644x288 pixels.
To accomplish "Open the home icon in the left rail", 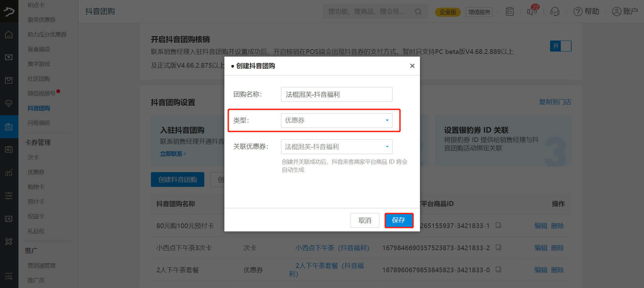I will click(9, 35).
